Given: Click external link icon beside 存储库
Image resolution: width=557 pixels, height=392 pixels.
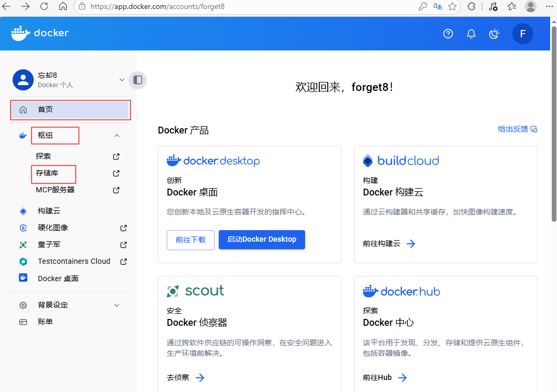Looking at the screenshot, I should click(x=116, y=173).
